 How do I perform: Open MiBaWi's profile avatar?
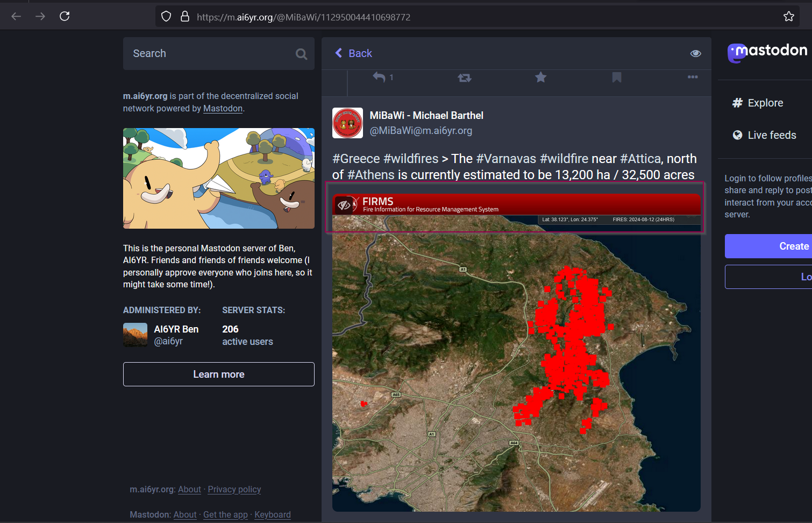347,123
